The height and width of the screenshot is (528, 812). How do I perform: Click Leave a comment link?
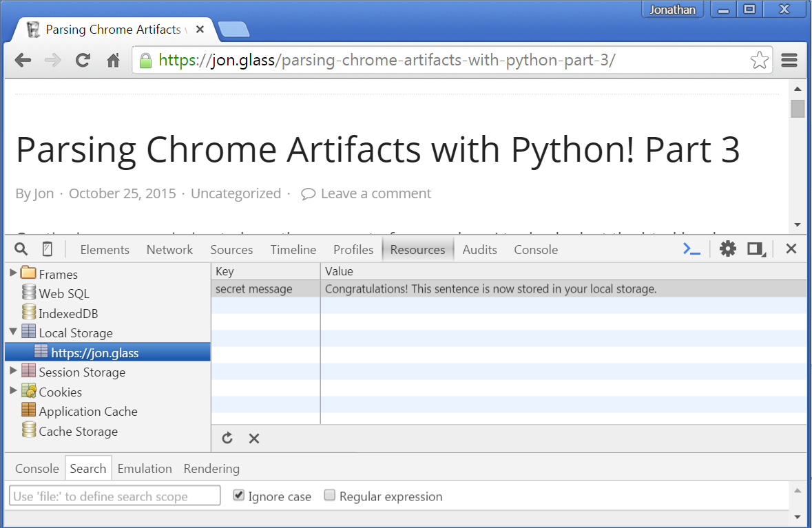366,193
